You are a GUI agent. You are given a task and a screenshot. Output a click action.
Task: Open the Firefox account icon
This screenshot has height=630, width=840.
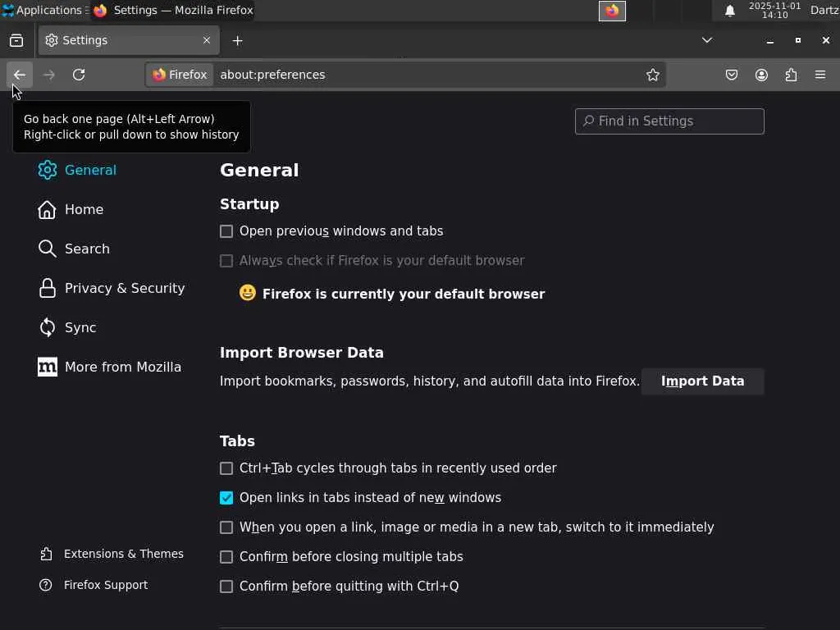click(761, 75)
